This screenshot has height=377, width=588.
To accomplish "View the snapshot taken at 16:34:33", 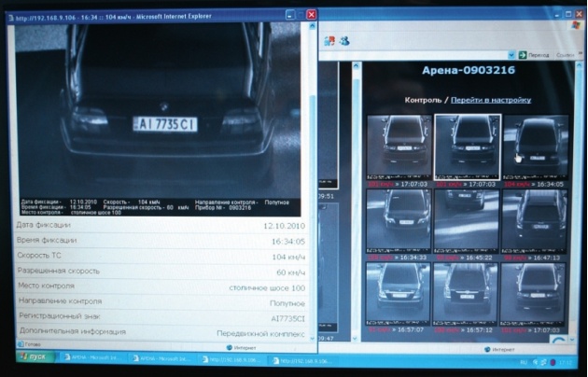I will pos(399,219).
